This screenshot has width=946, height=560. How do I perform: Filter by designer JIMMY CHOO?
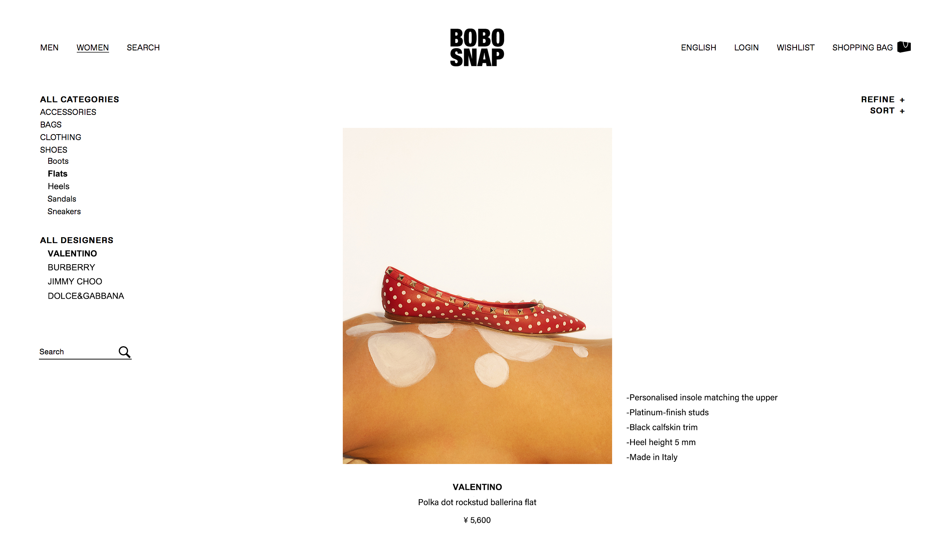click(x=75, y=282)
